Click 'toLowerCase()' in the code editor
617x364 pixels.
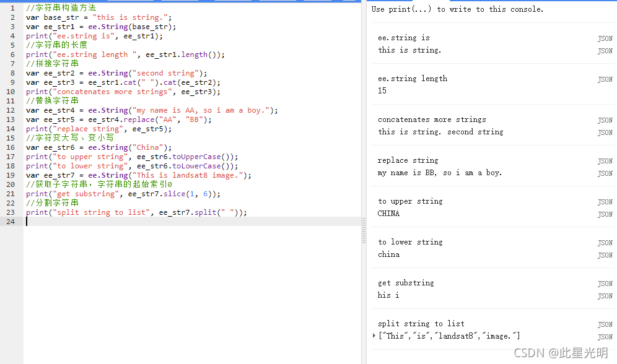(x=203, y=166)
